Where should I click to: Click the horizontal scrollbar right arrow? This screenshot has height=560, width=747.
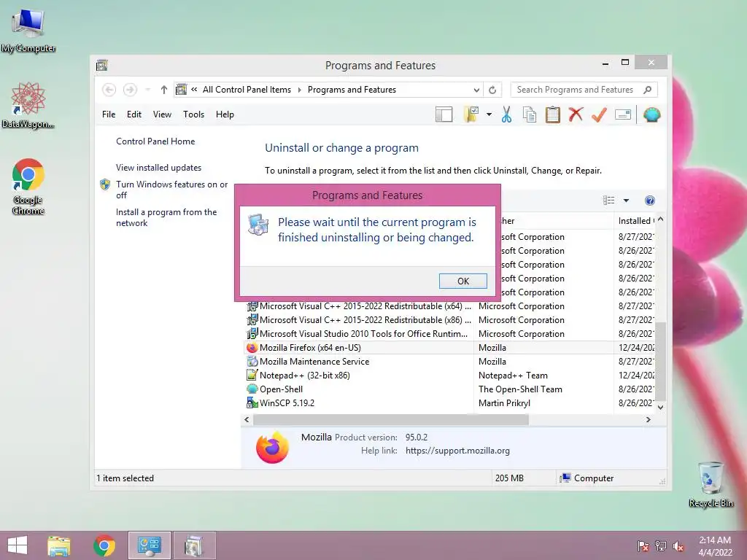click(x=648, y=419)
